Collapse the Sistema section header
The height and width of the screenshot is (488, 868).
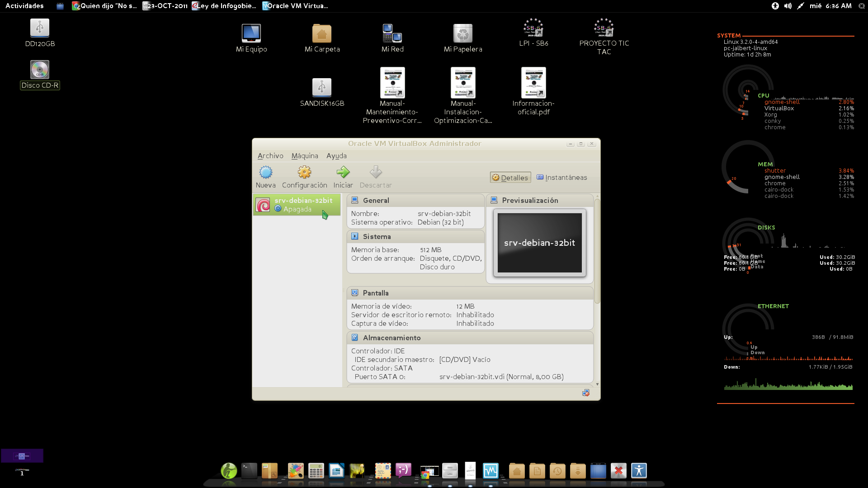[x=377, y=237]
